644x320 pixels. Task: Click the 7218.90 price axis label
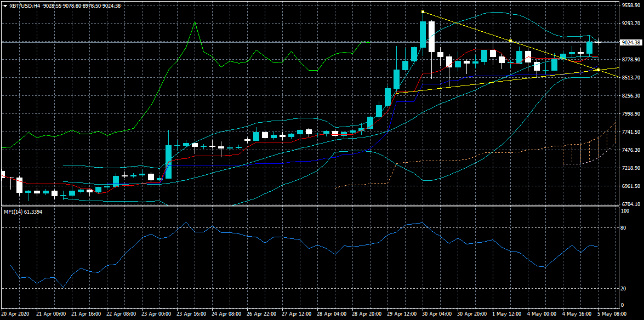point(632,168)
